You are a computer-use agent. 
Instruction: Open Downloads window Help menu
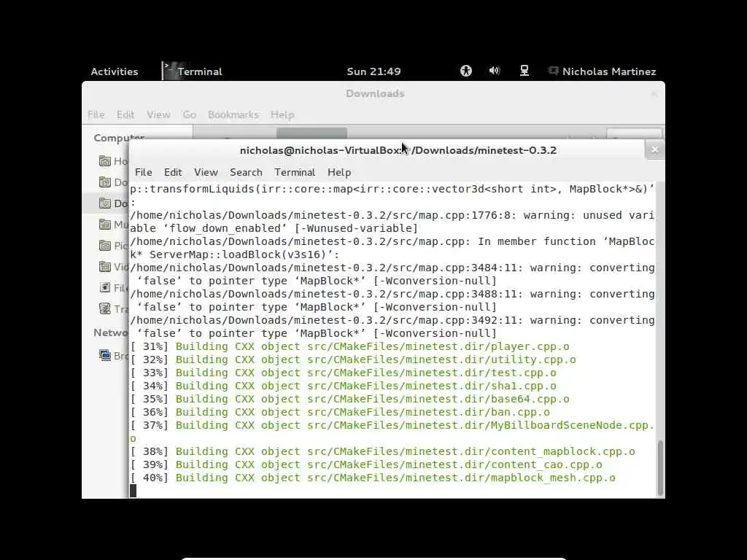click(282, 114)
